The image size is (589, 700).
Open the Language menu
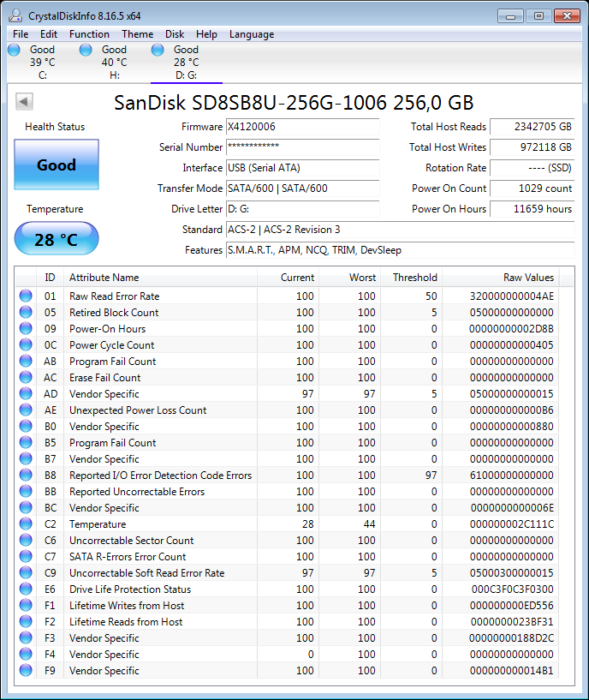click(x=252, y=34)
